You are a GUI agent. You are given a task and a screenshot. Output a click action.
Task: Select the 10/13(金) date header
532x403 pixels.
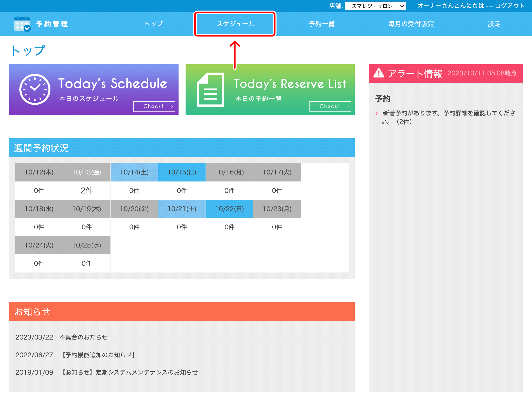[x=87, y=172]
